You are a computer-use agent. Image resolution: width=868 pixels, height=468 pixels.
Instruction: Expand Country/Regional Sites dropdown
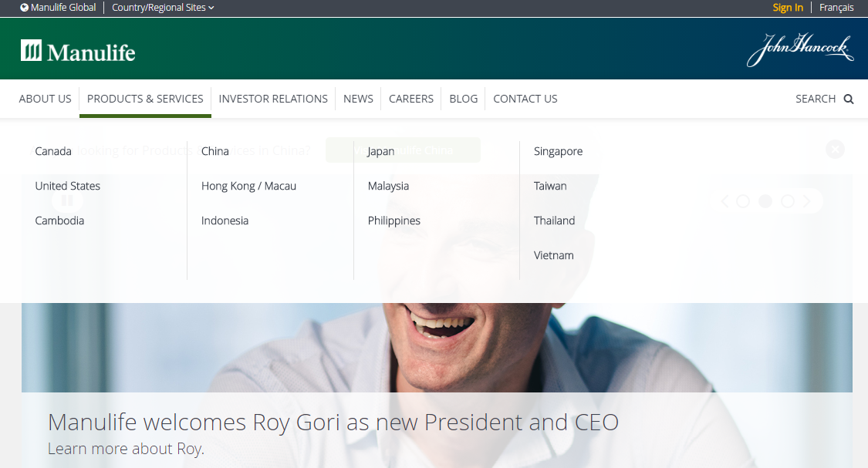tap(163, 8)
